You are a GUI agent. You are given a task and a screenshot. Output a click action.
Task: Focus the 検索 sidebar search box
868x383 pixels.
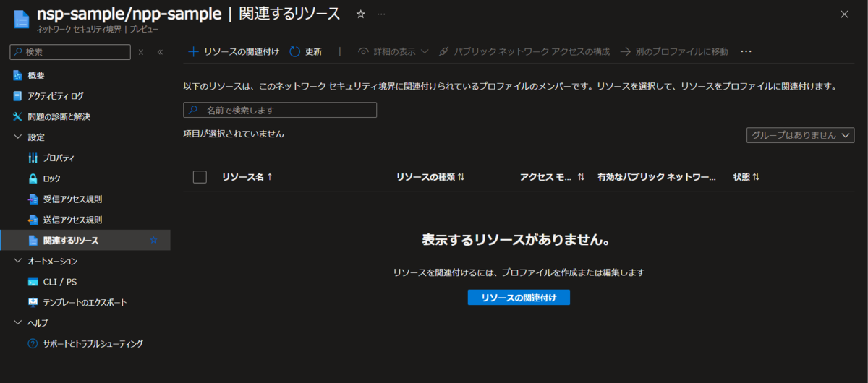(x=70, y=52)
